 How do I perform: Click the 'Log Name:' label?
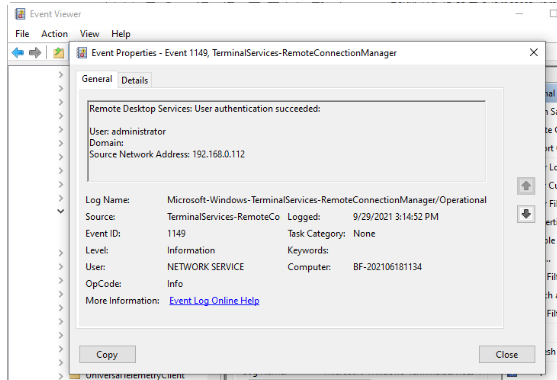coord(107,200)
